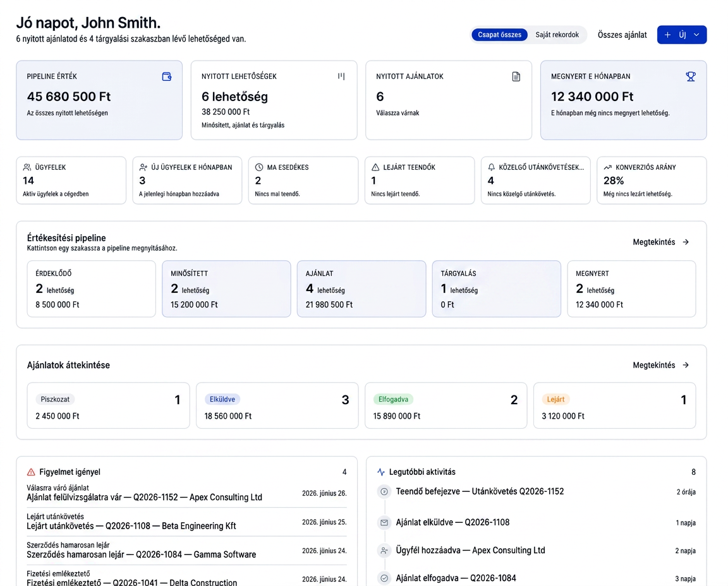Open the Új button dropdown chevron
Viewport: 728px width, 586px height.
click(696, 35)
